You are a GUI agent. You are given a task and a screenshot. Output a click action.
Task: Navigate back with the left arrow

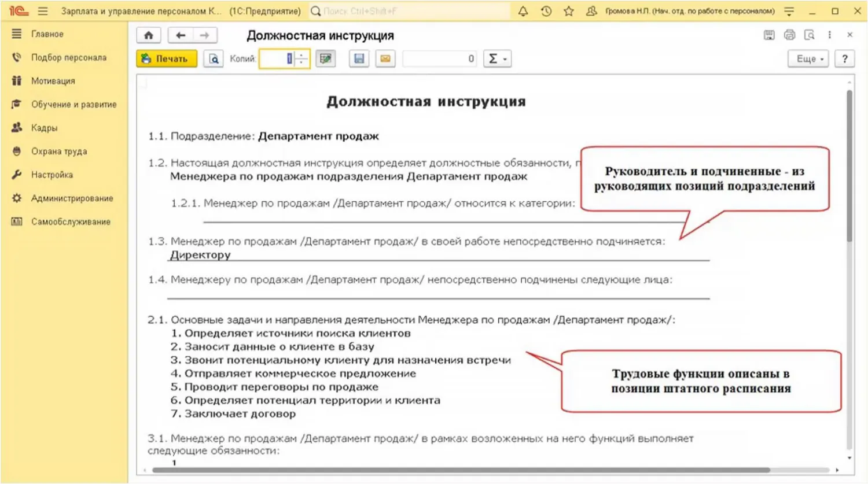click(181, 35)
